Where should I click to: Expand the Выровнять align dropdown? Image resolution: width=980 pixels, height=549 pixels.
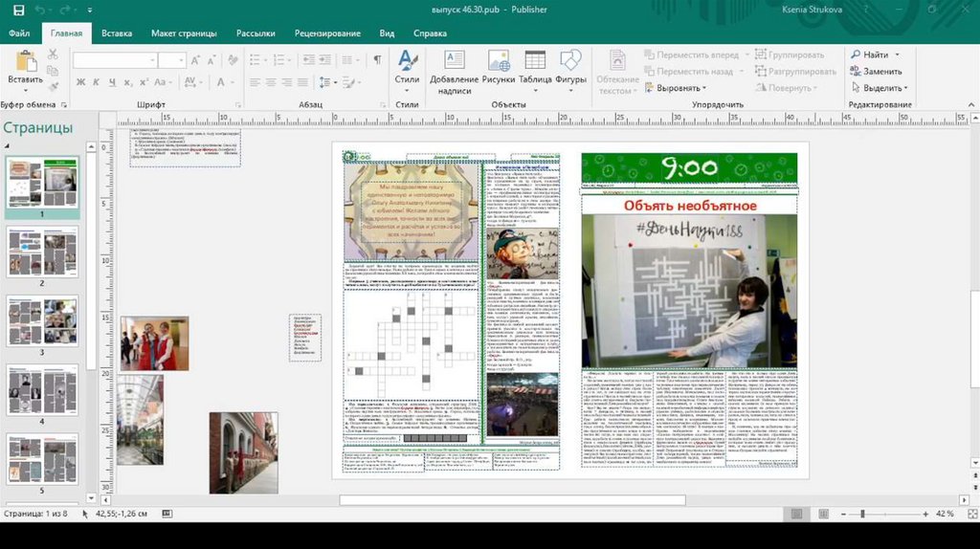click(x=679, y=88)
